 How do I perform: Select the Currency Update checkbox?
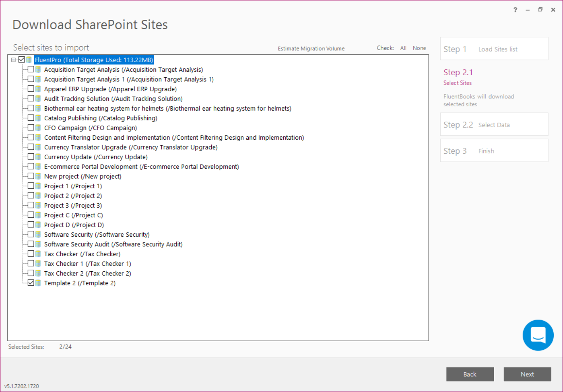pyautogui.click(x=31, y=157)
